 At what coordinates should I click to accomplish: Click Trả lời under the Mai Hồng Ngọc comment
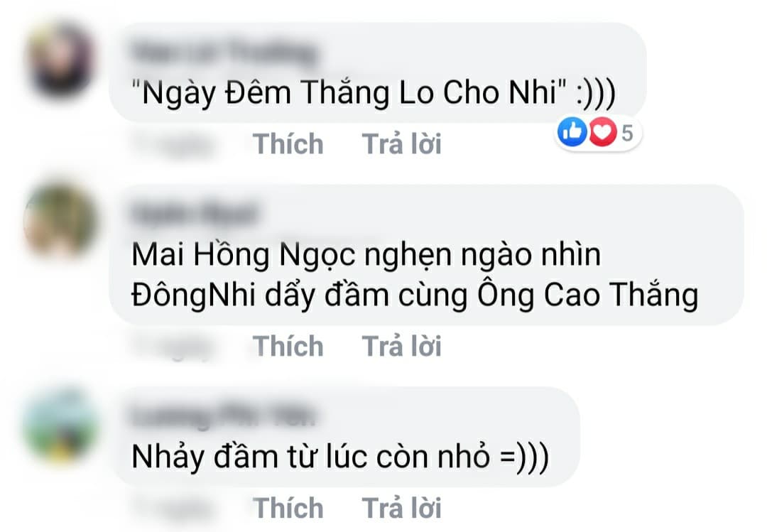[x=401, y=347]
